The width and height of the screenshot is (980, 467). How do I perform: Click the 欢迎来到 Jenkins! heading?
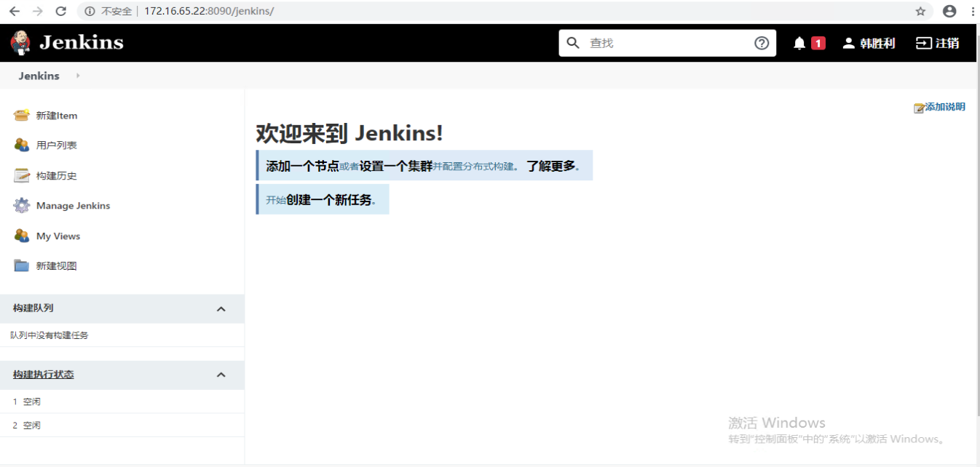pyautogui.click(x=349, y=134)
